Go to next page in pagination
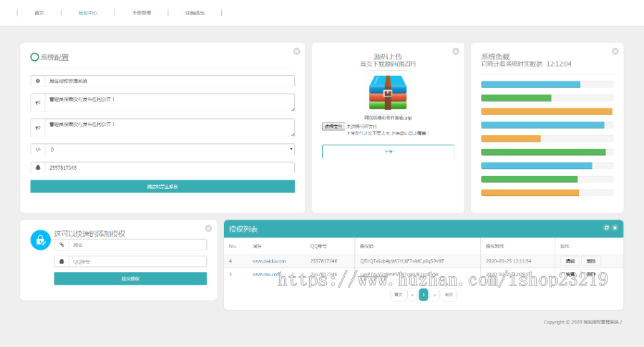 click(435, 295)
